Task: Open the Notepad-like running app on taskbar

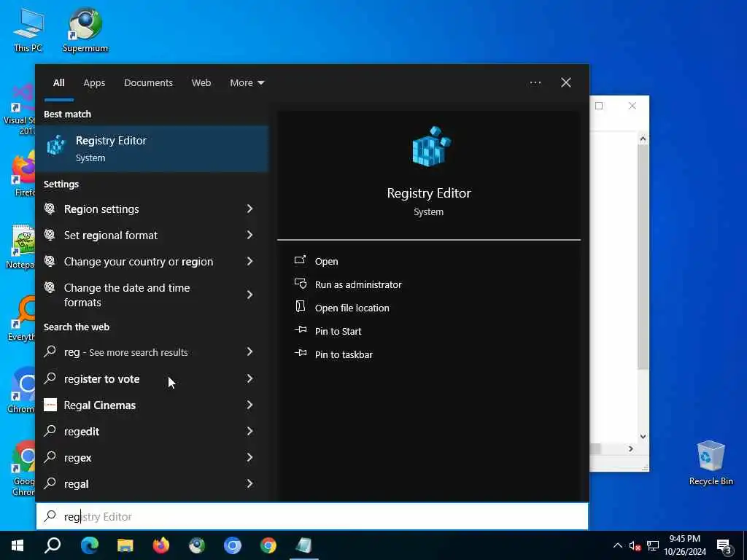Action: click(x=304, y=545)
